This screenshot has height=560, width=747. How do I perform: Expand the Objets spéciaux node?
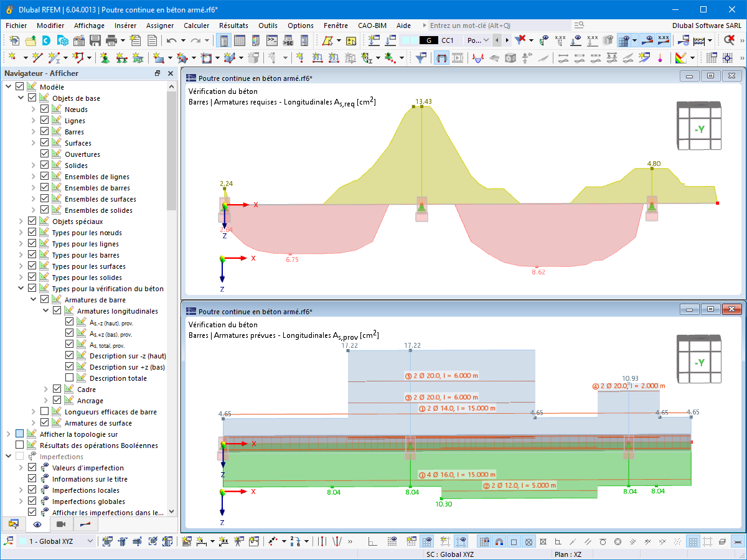pyautogui.click(x=21, y=222)
